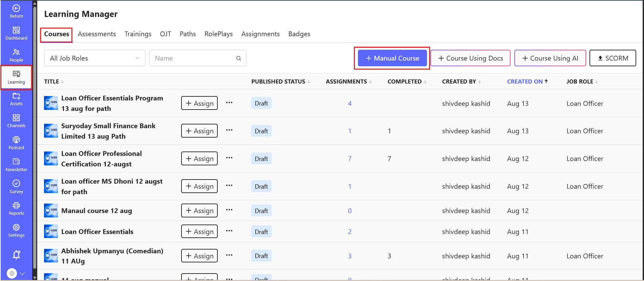Open more options for Loan Officer Essentials Program
The image size is (644, 281).
tap(229, 103)
